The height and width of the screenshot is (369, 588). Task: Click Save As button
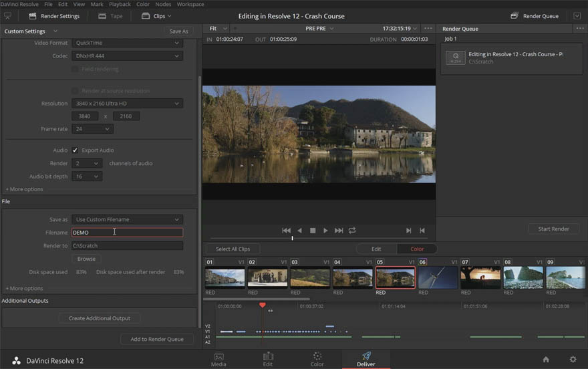(178, 31)
